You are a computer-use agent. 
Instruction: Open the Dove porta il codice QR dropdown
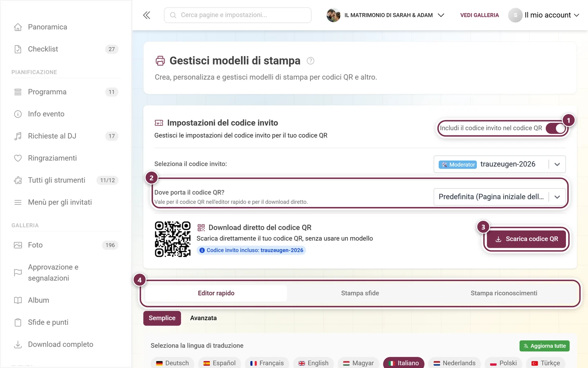coord(500,197)
